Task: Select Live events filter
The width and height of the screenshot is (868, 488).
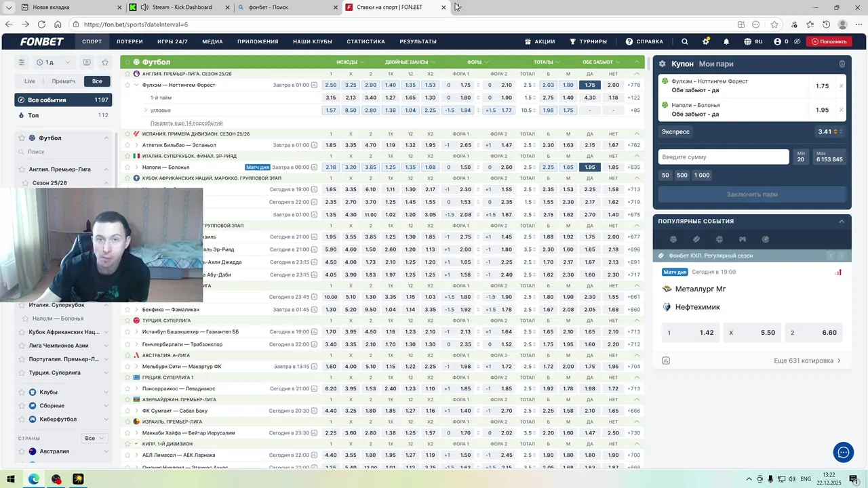Action: point(30,81)
